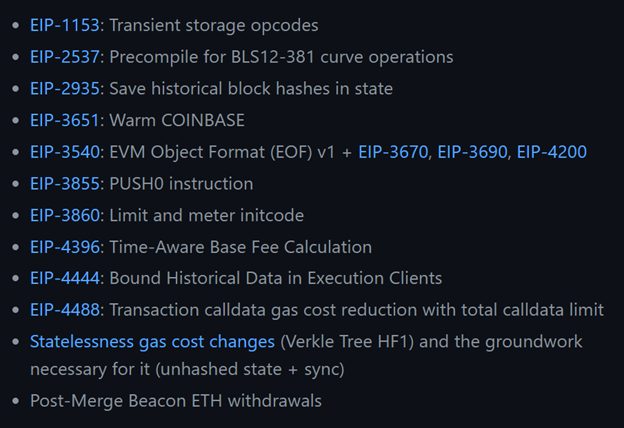Open Statelessness gas cost changes link

click(x=152, y=342)
